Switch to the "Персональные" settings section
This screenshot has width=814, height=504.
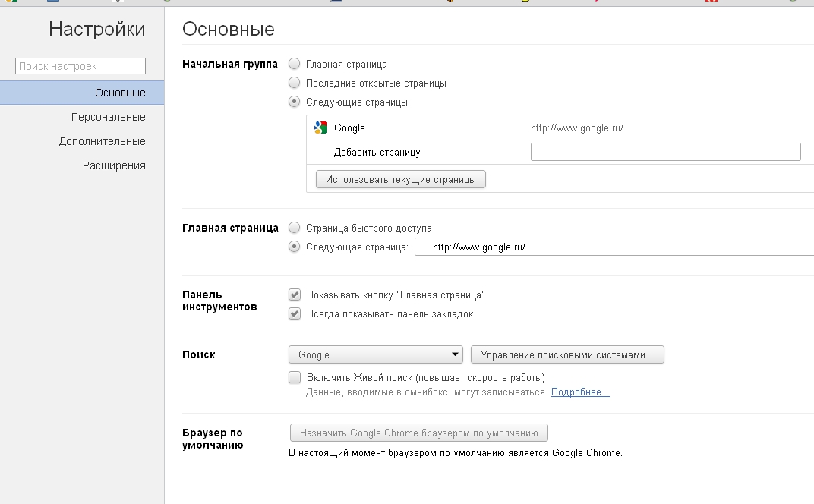click(x=109, y=117)
